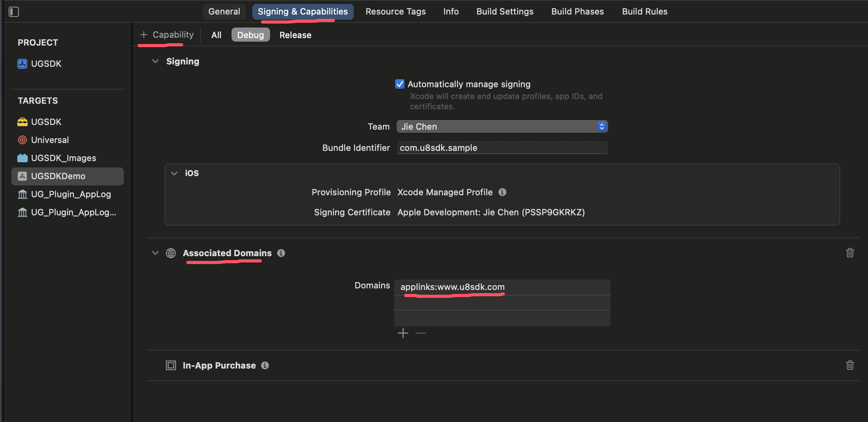Select the Release configuration filter
868x422 pixels.
295,35
